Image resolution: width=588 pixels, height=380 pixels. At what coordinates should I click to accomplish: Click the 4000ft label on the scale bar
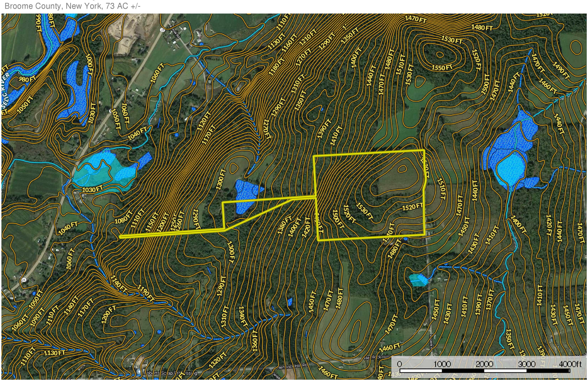pyautogui.click(x=570, y=364)
